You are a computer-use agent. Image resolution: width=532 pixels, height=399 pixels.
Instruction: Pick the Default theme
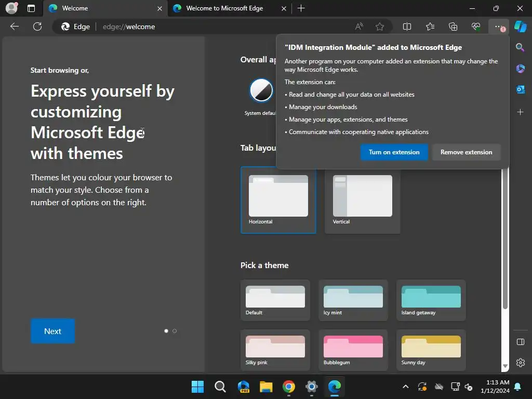click(275, 300)
